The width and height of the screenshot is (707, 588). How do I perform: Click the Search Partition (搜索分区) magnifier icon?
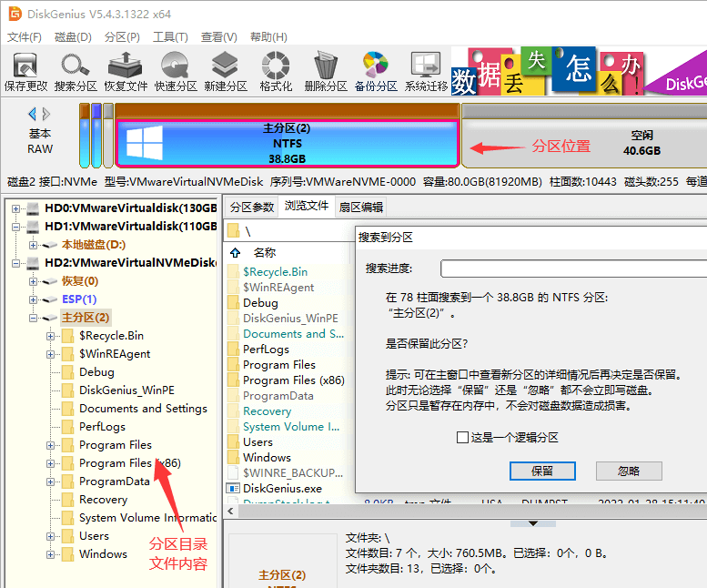pyautogui.click(x=75, y=71)
